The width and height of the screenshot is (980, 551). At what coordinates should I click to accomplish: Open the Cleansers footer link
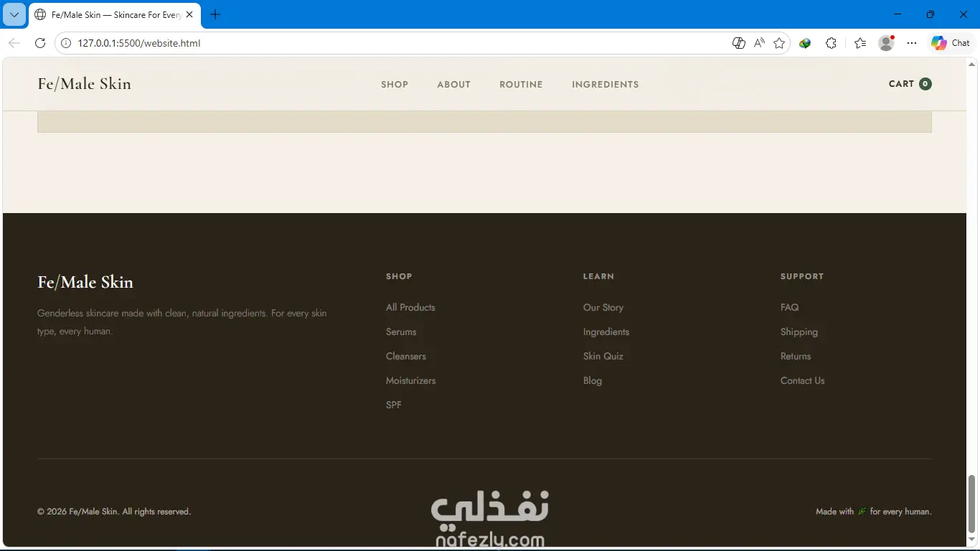coord(406,356)
